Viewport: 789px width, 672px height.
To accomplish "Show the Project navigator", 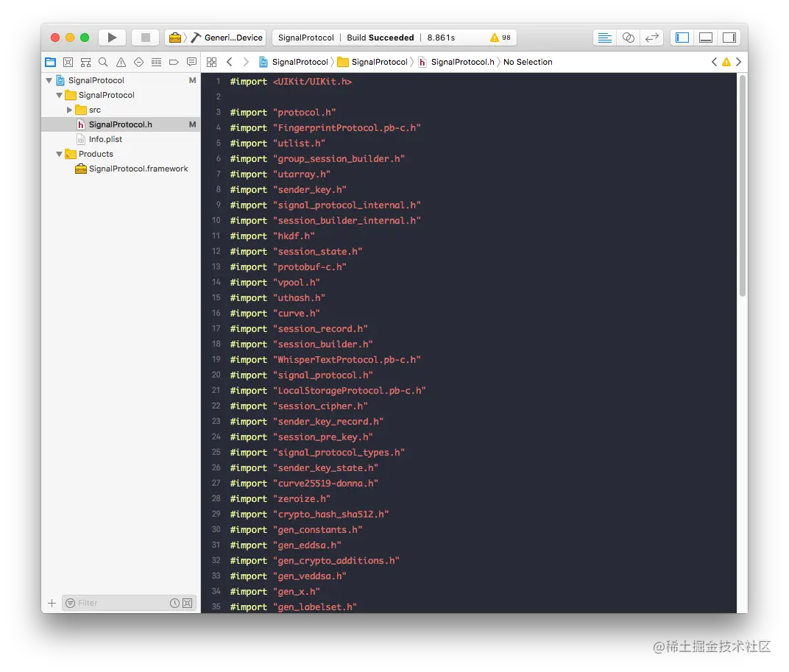I will pyautogui.click(x=50, y=62).
